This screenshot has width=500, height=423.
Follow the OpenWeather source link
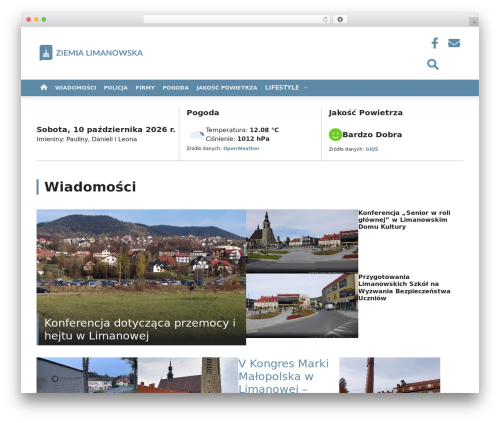241,148
